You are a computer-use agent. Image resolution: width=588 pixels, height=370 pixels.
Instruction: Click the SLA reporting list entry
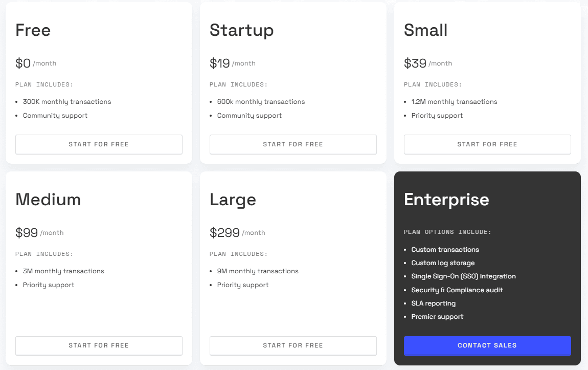click(x=433, y=303)
